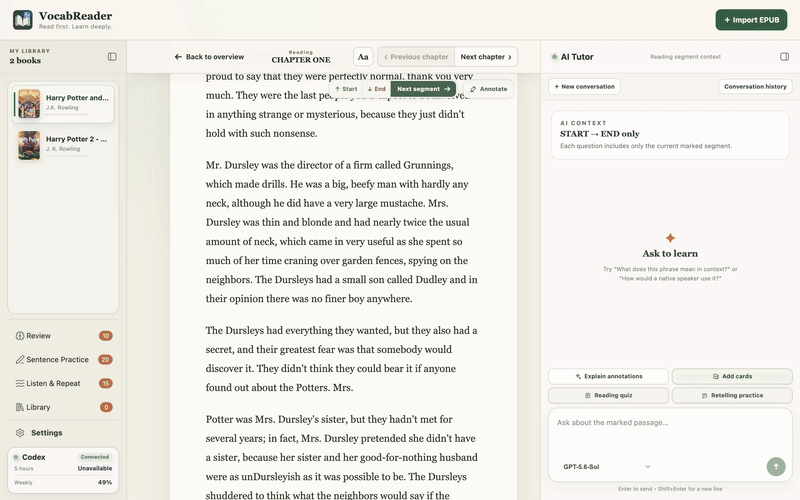Open the Library menu item
The width and height of the screenshot is (800, 500).
(x=63, y=407)
